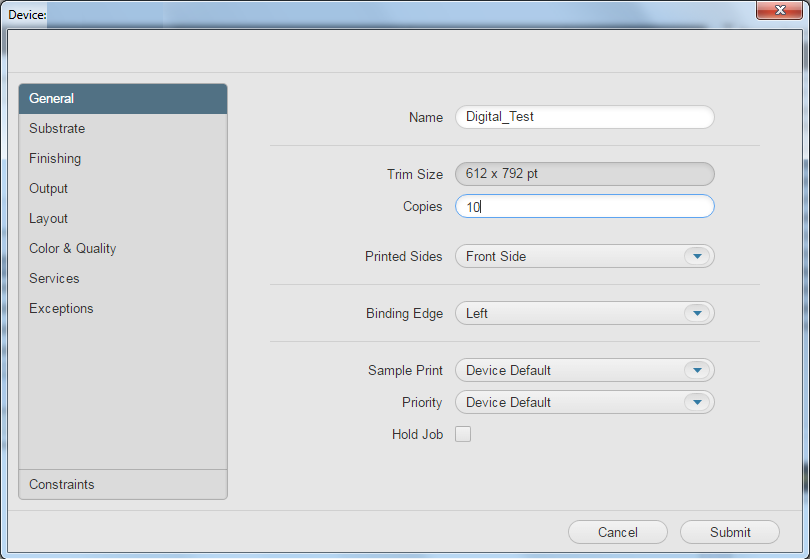Expand the Binding Edge dropdown

click(585, 313)
